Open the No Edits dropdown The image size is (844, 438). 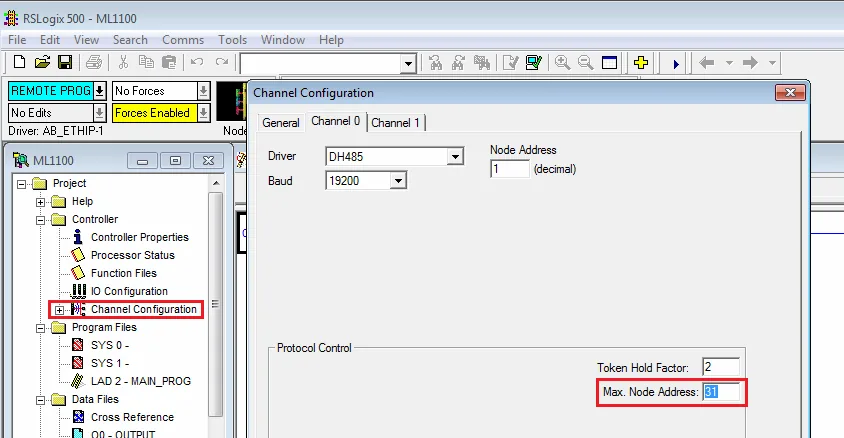[x=100, y=113]
